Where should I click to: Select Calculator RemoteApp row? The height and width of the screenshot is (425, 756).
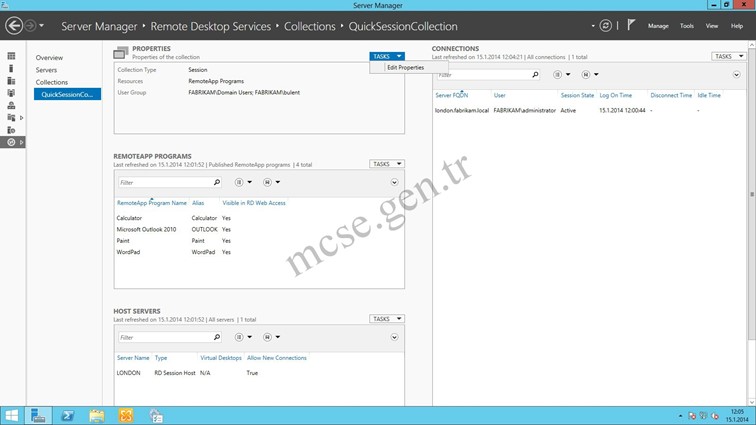tap(259, 218)
